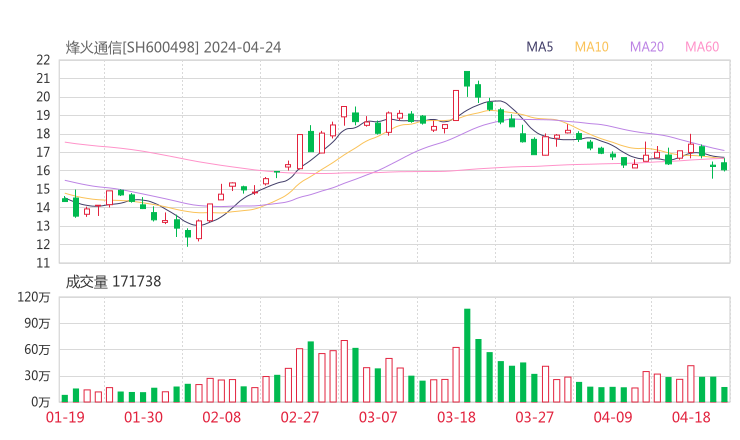The image size is (740, 440).
Task: Click the price axis label 11
Action: (x=43, y=263)
